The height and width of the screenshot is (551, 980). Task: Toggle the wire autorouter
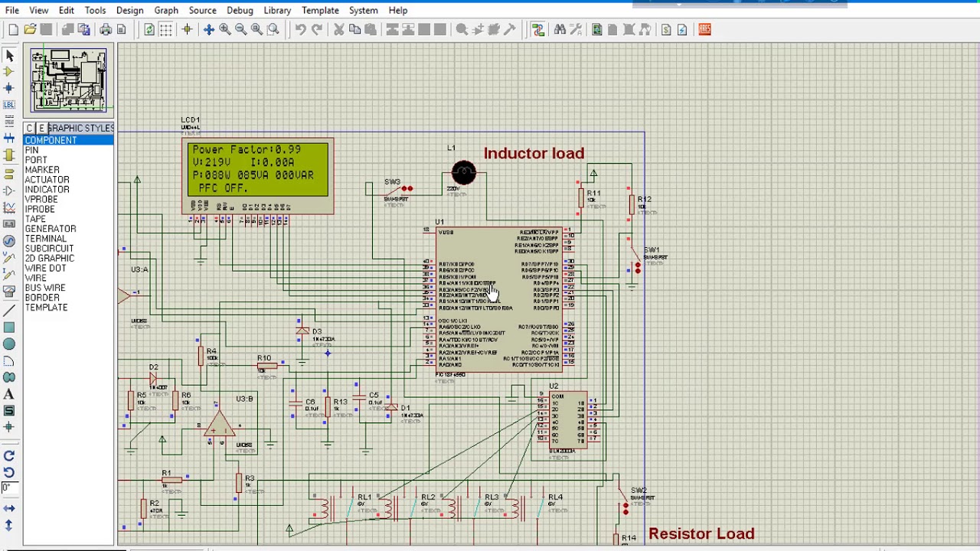coord(537,30)
